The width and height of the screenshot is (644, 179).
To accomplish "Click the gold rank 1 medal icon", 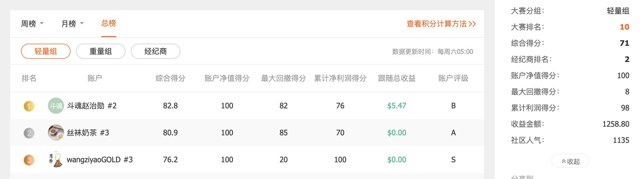I will tap(29, 106).
